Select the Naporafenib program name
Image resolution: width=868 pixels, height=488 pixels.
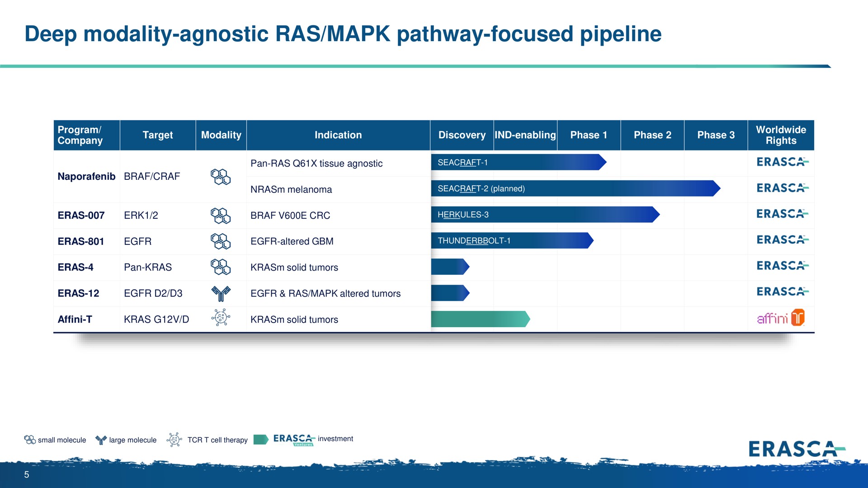[x=86, y=177]
